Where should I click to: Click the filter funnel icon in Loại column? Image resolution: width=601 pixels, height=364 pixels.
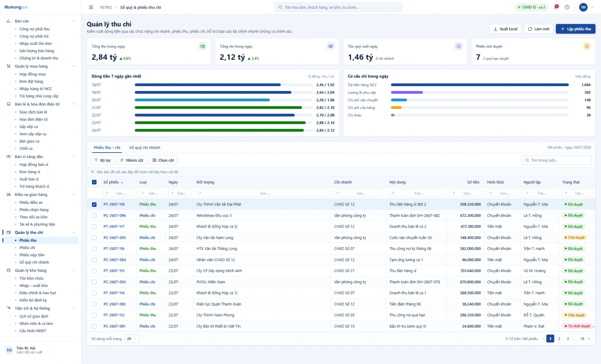pyautogui.click(x=143, y=193)
